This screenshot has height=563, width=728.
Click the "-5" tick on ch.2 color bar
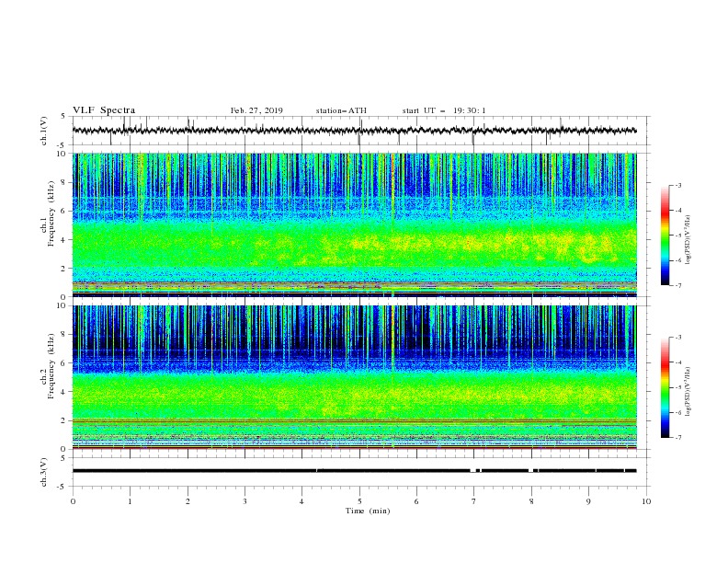click(x=678, y=387)
